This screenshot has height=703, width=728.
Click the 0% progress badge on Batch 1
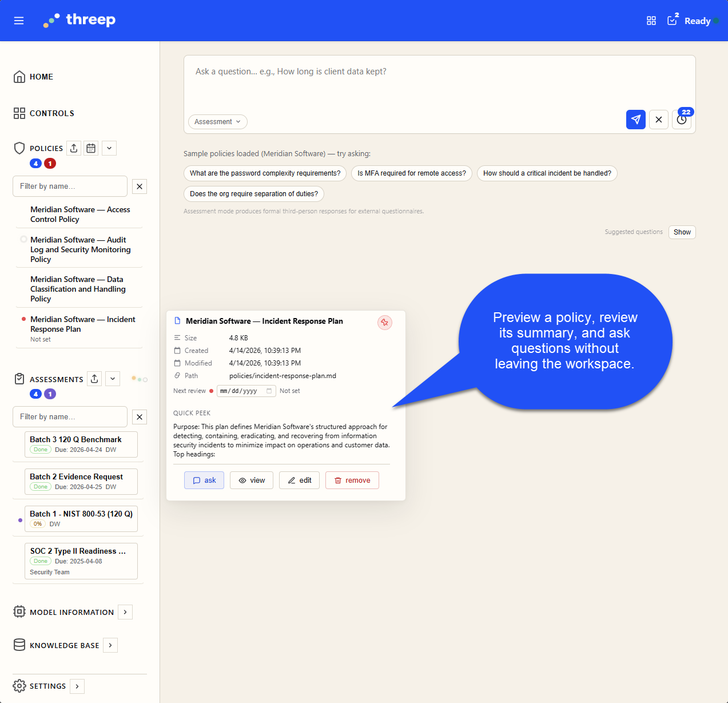click(37, 523)
